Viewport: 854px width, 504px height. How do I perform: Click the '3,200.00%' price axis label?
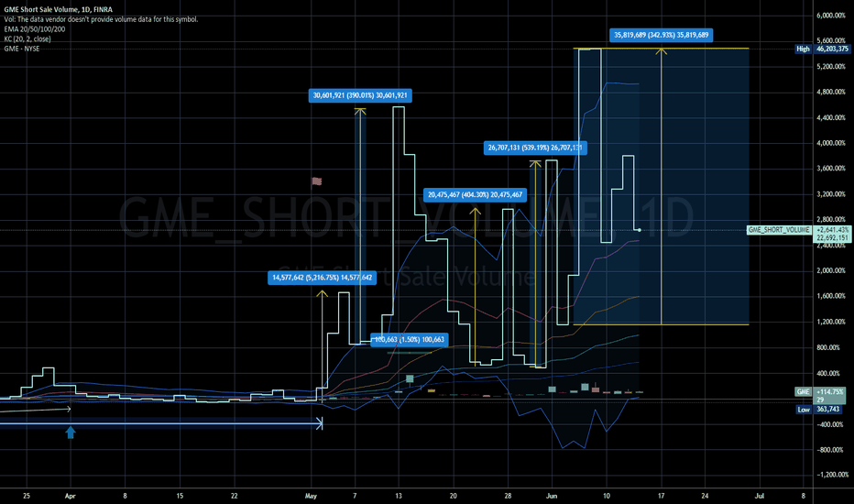tap(831, 194)
